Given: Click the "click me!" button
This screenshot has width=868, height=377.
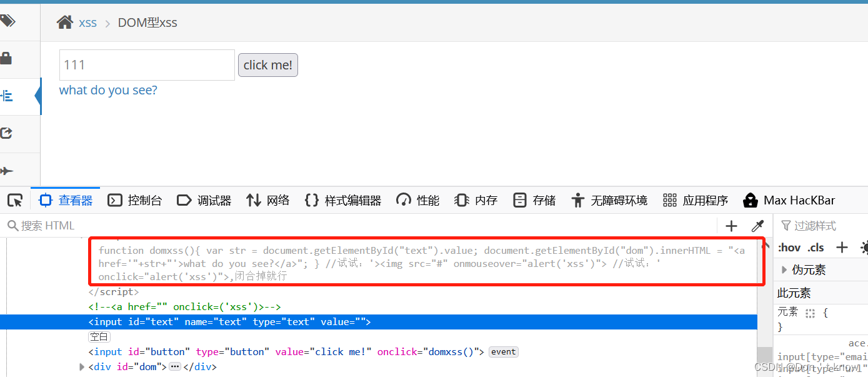Looking at the screenshot, I should (x=268, y=65).
